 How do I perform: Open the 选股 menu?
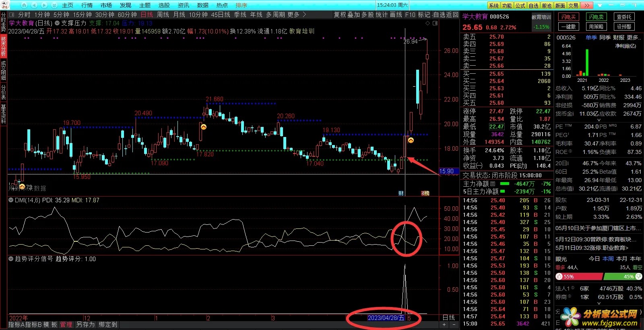click(x=164, y=5)
